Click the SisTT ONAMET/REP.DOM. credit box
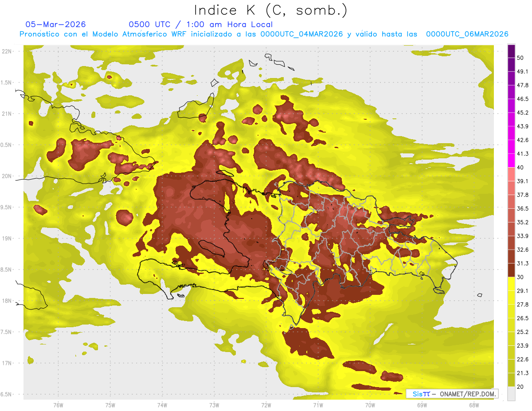 (452, 394)
